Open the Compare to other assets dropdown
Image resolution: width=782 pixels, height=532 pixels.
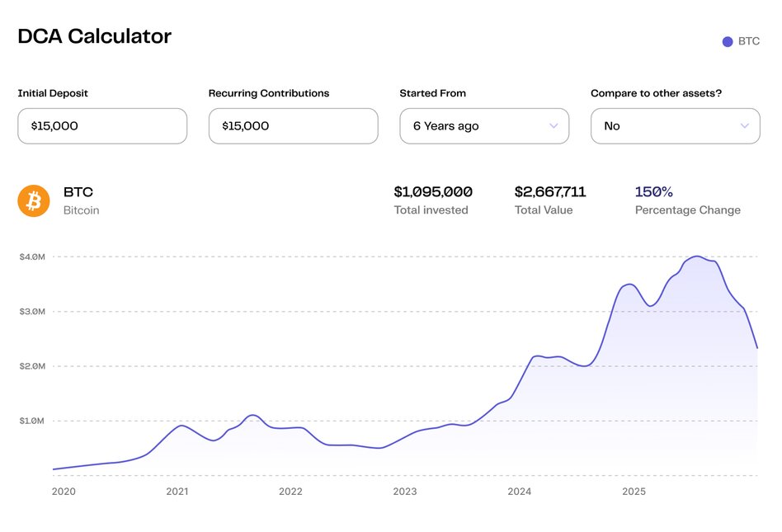point(675,126)
